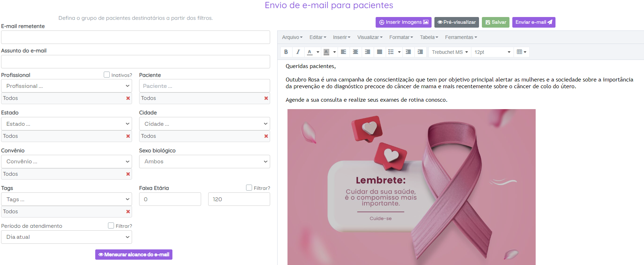Open the Sexo biológico dropdown

(x=204, y=162)
